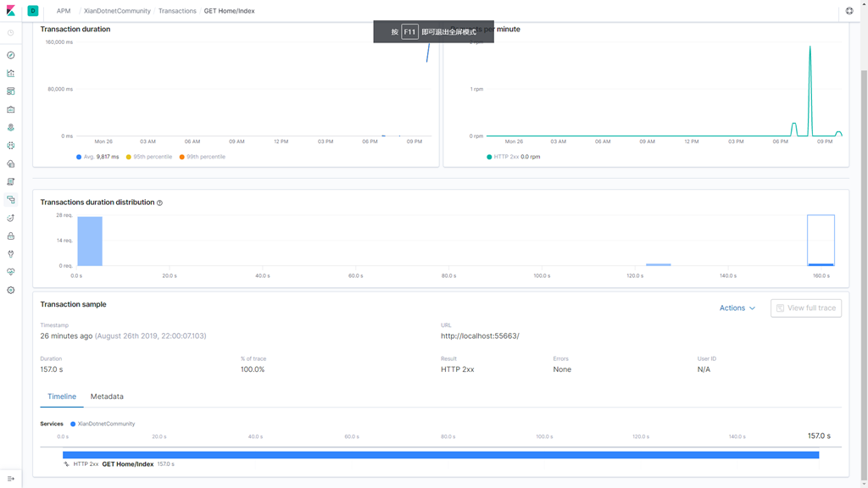
Task: Click the requests per minute spike peak
Action: coord(810,47)
